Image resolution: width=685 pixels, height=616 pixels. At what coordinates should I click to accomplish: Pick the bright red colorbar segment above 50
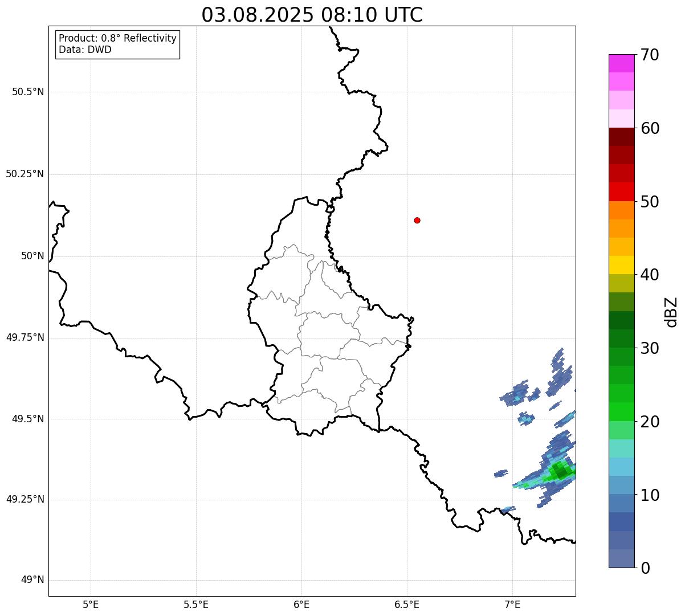[621, 191]
